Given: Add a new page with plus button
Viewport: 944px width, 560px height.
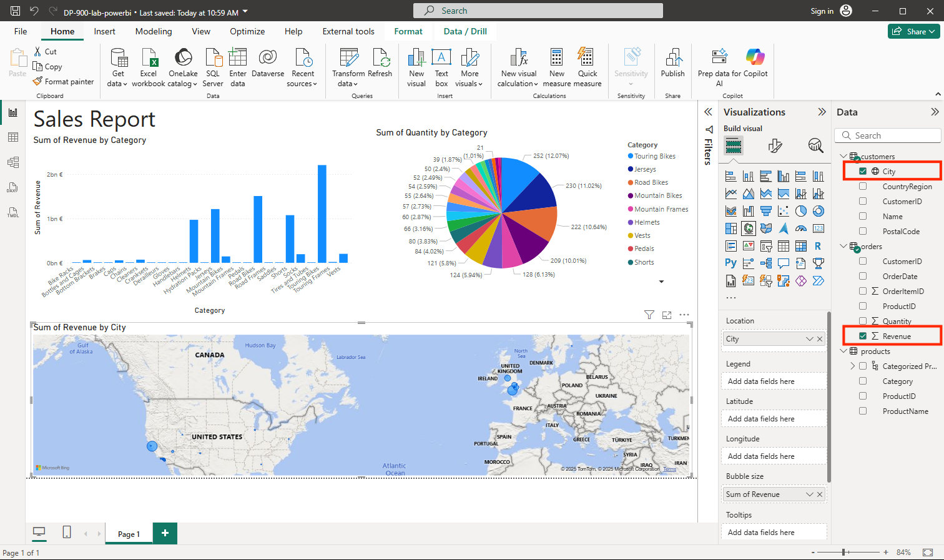Looking at the screenshot, I should coord(165,533).
